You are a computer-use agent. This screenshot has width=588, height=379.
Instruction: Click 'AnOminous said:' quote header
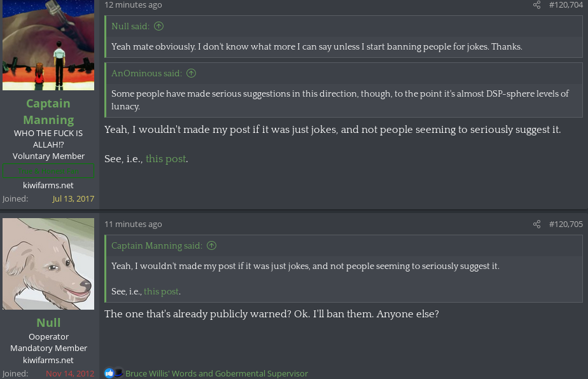(x=146, y=73)
